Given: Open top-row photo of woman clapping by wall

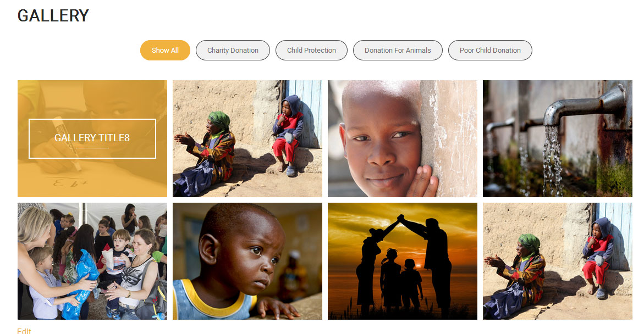Looking at the screenshot, I should click(x=247, y=138).
